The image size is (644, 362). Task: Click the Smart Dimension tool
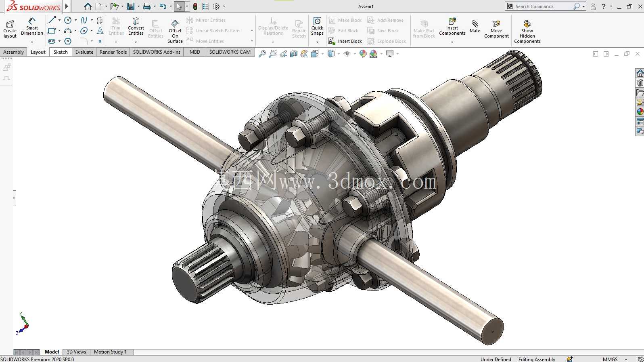pos(32,27)
